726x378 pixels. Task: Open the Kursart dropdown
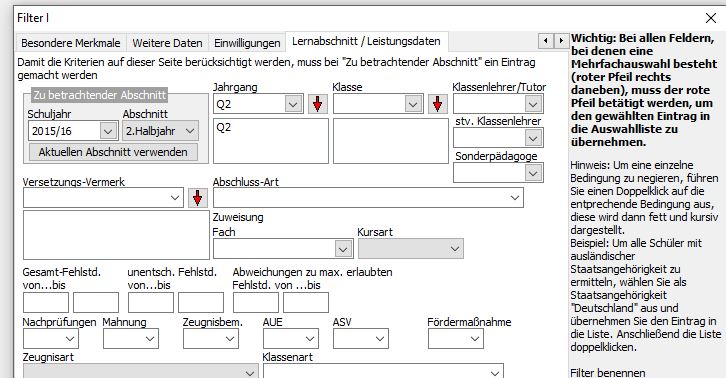[411, 249]
